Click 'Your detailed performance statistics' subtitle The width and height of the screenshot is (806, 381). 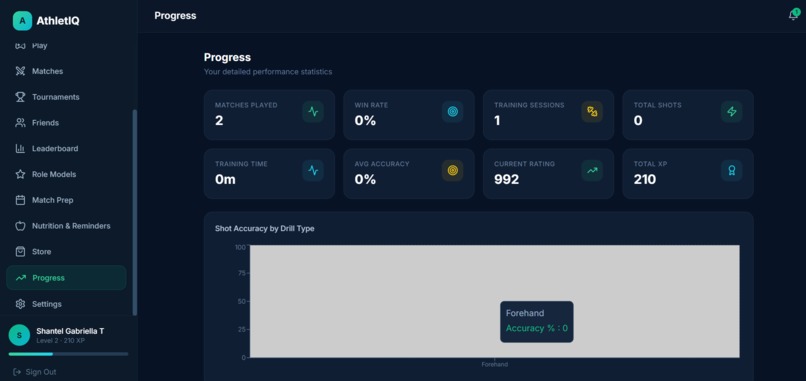(x=268, y=72)
